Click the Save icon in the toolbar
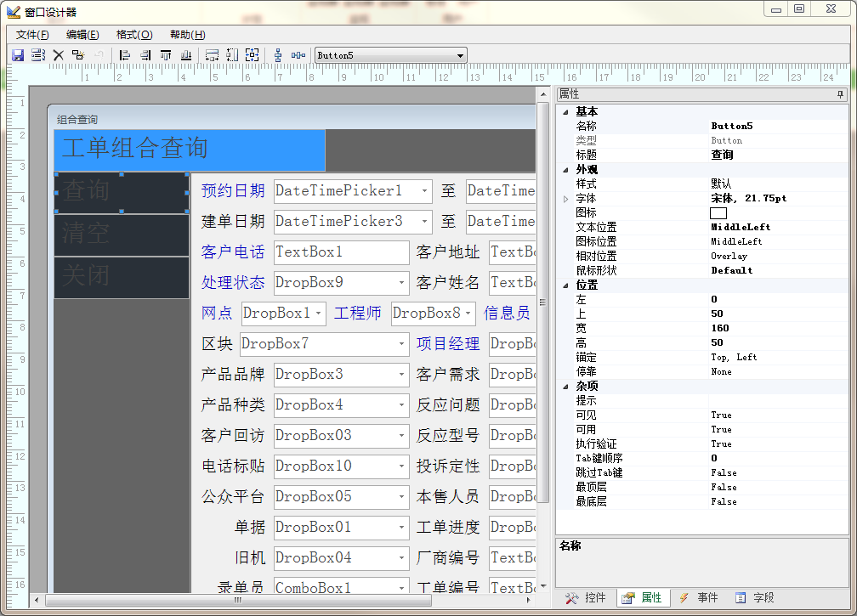This screenshot has height=616, width=857. pyautogui.click(x=17, y=55)
